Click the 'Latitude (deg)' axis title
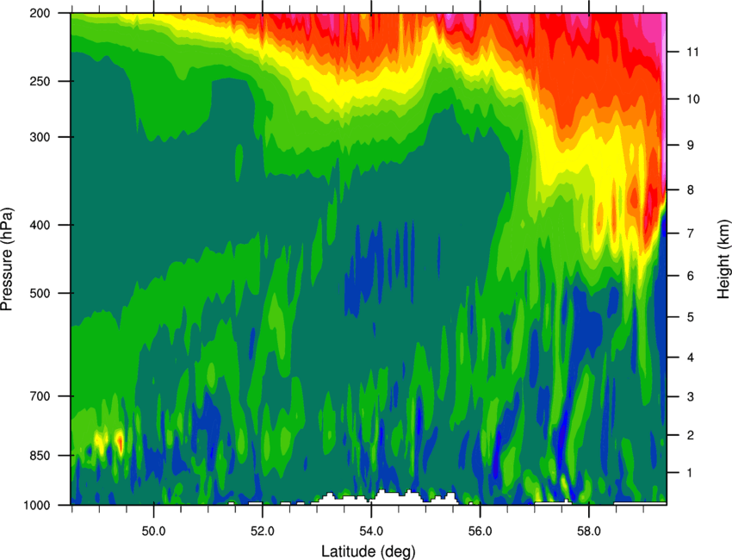Screen dimensions: 732x560 tap(369, 551)
